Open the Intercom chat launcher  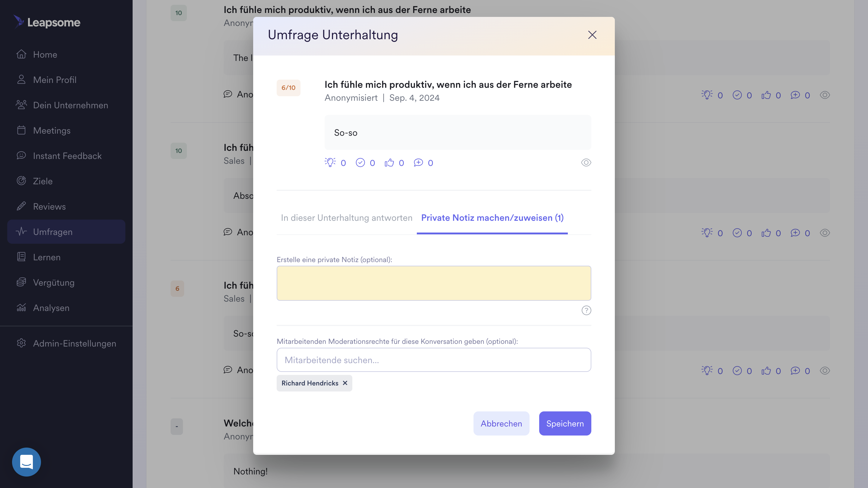click(x=26, y=462)
